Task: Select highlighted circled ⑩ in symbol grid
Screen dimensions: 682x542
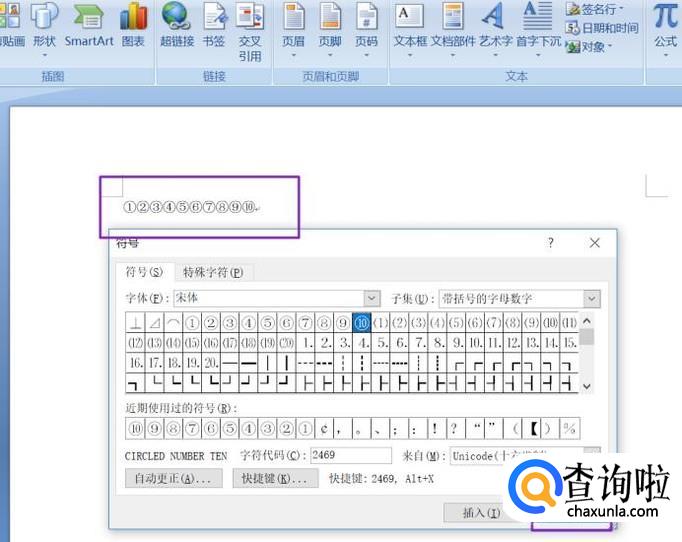Action: pos(361,323)
